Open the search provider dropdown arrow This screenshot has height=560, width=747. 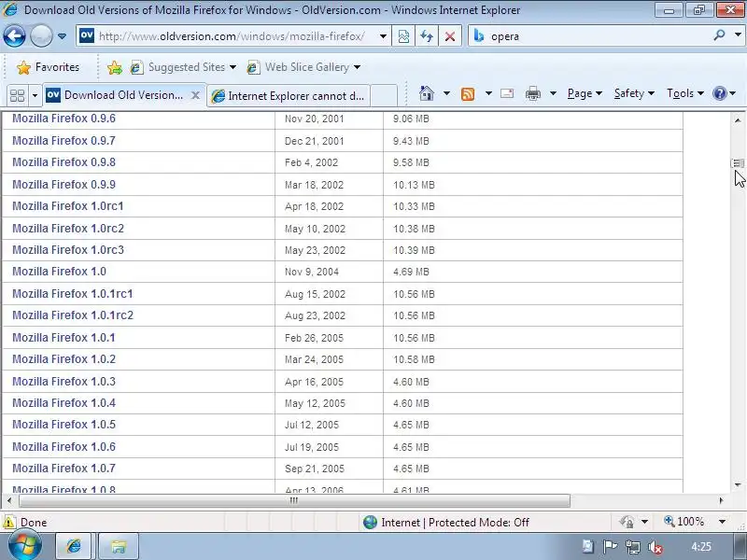tap(738, 35)
